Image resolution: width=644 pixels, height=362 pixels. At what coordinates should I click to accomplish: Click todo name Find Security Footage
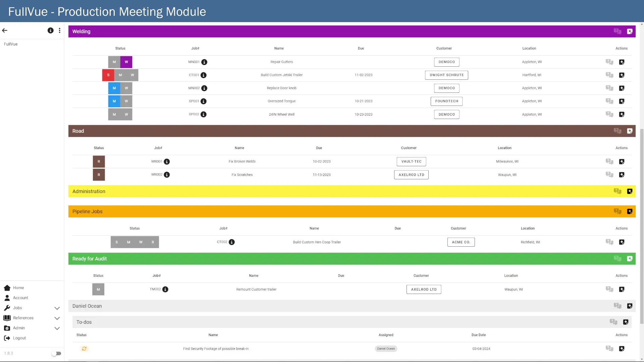tap(216, 349)
